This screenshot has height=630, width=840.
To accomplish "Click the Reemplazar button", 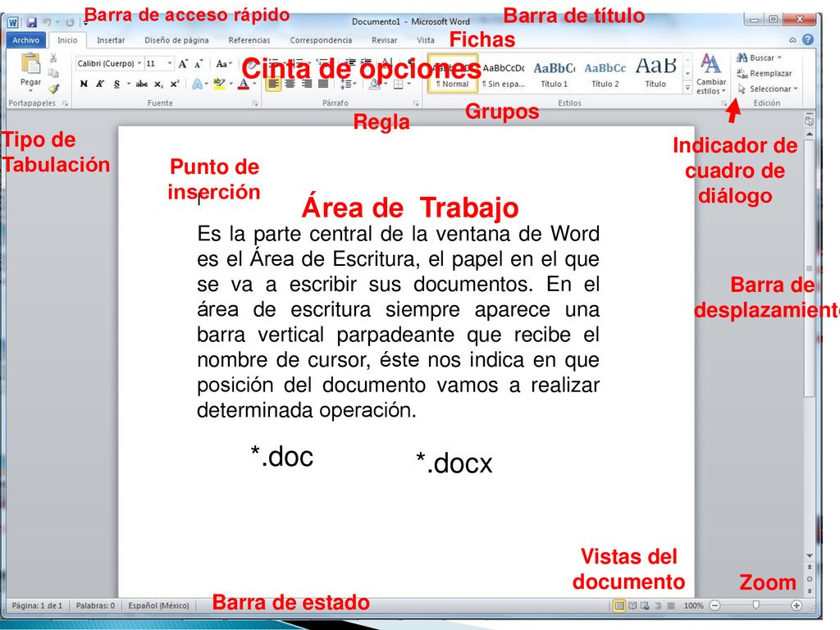I will 764,73.
